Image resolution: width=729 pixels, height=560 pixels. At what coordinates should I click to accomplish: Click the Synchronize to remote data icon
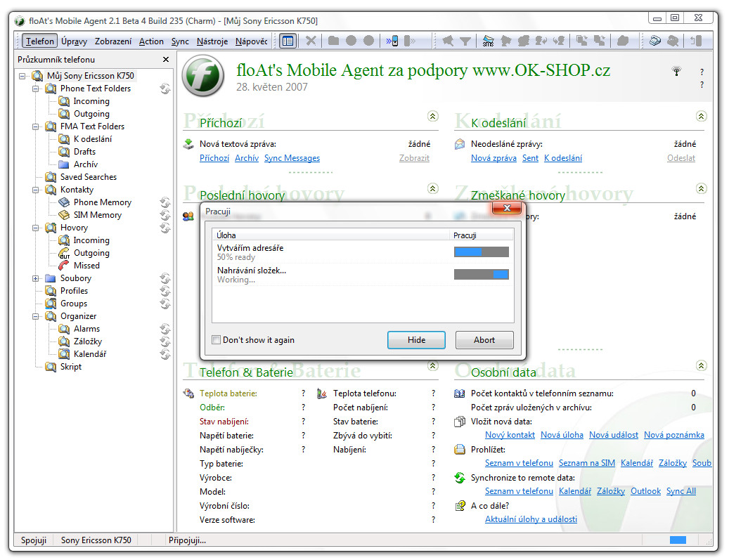click(460, 478)
